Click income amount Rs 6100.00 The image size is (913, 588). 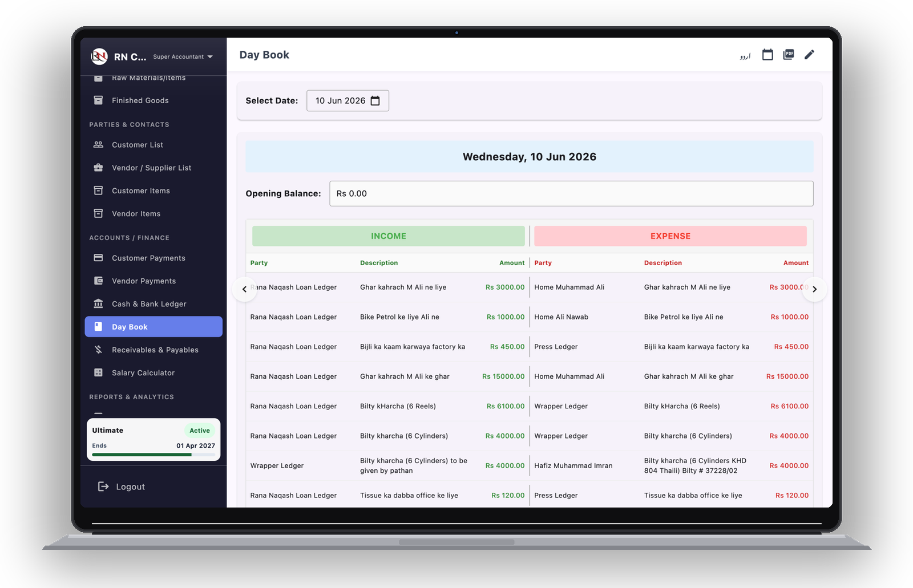coord(506,406)
